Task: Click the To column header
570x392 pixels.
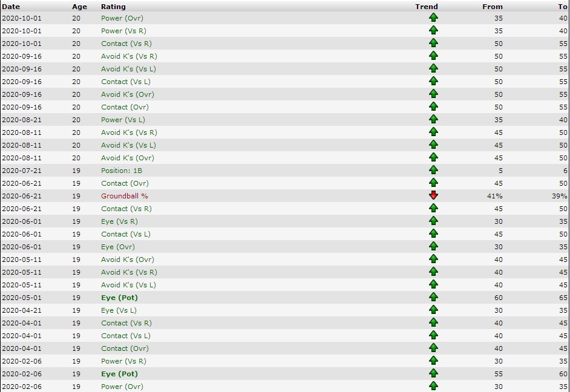Action: 562,7
